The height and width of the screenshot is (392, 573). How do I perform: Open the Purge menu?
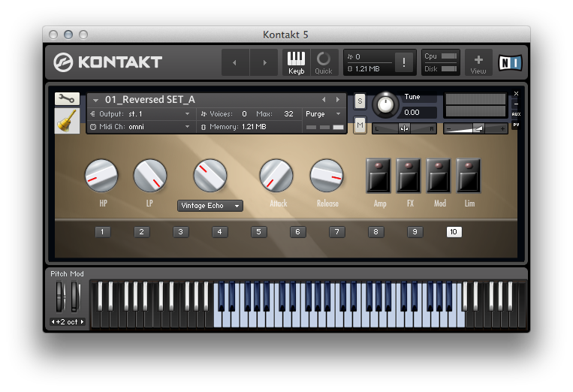pos(323,114)
